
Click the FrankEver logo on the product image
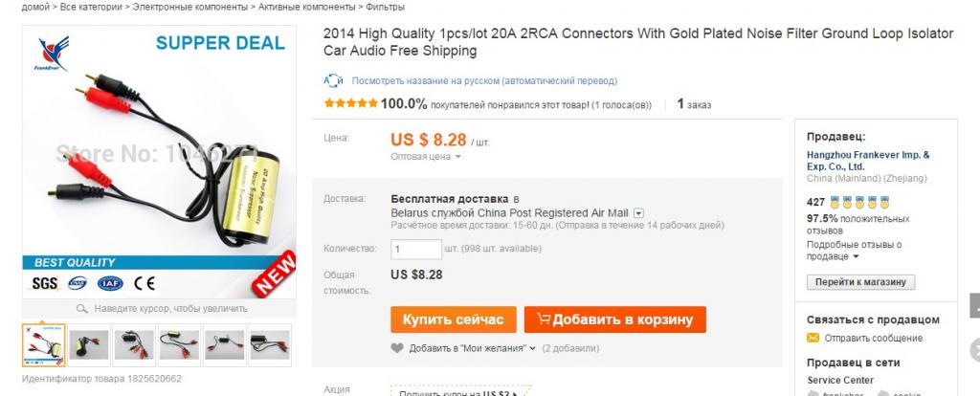(51, 57)
